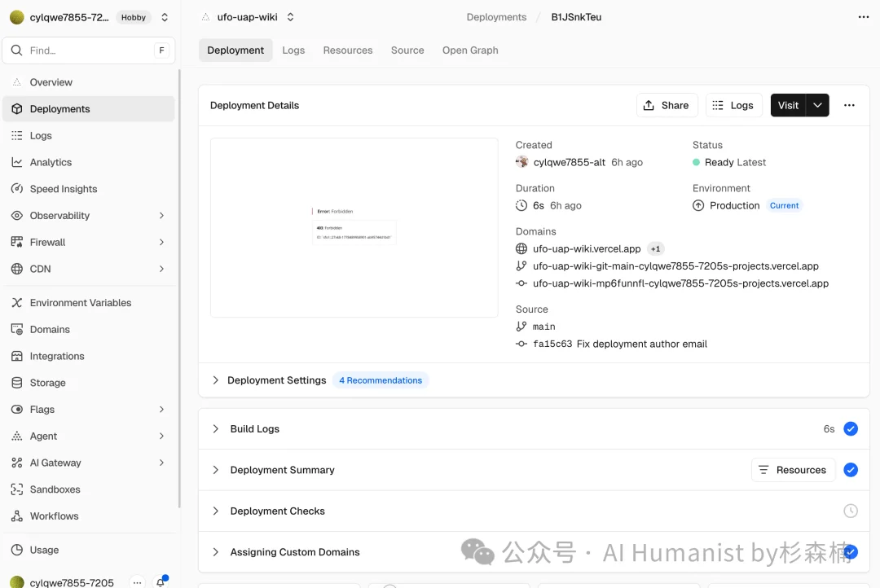This screenshot has height=588, width=880.
Task: Open the ufo-uap-wiki.vercel.app domain link
Action: click(587, 248)
